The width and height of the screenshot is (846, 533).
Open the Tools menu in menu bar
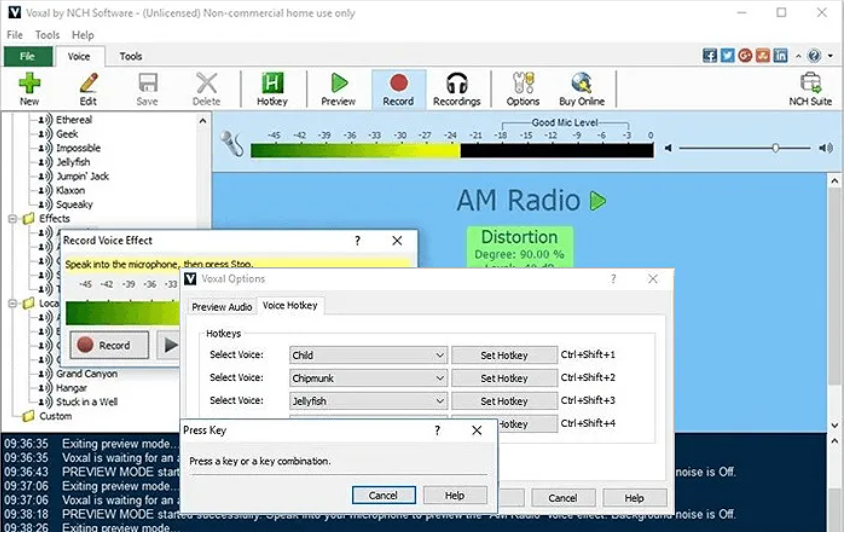(x=47, y=35)
